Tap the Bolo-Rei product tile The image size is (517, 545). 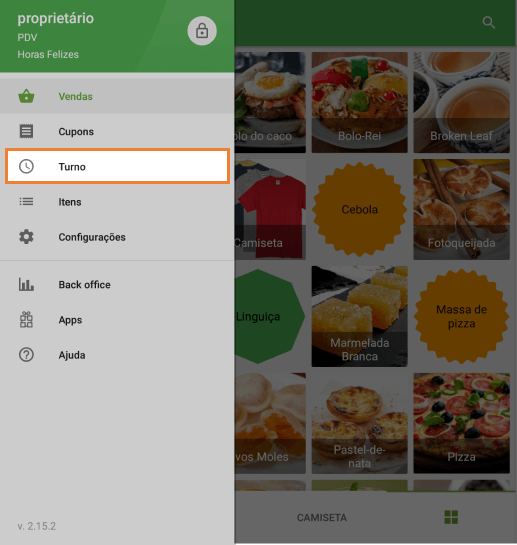360,103
